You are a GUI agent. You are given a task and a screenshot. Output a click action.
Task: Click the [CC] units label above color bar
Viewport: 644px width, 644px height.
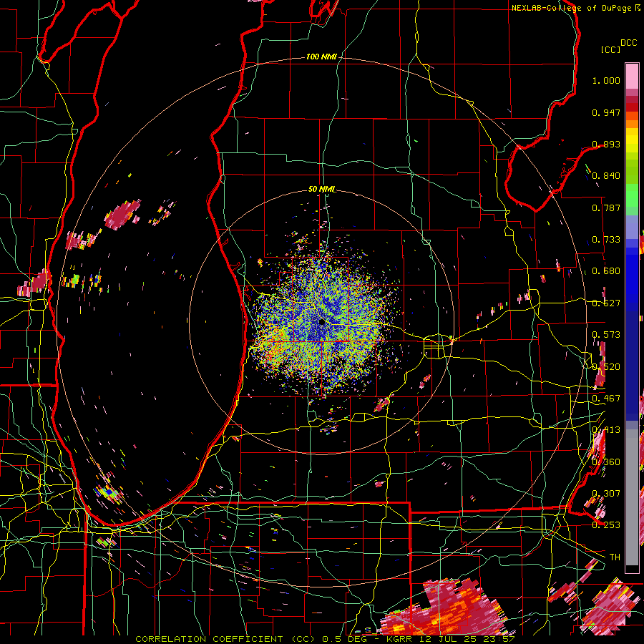[x=611, y=49]
